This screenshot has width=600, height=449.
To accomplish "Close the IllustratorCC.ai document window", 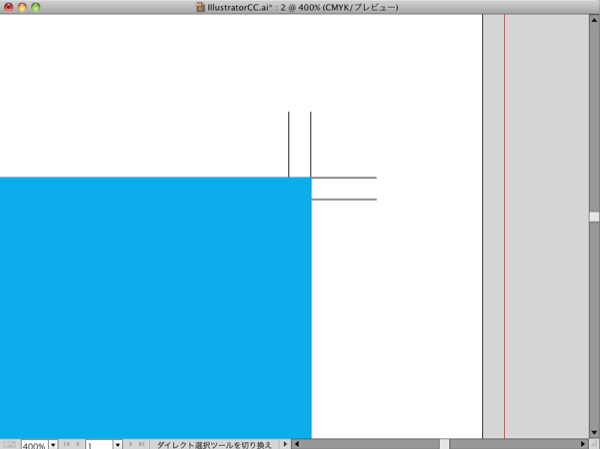I will pyautogui.click(x=8, y=7).
